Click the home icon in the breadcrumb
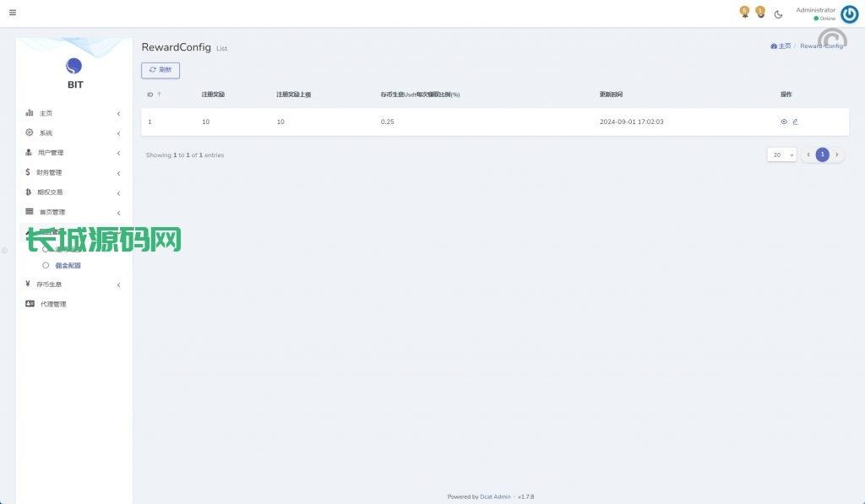This screenshot has height=504, width=865. point(774,46)
